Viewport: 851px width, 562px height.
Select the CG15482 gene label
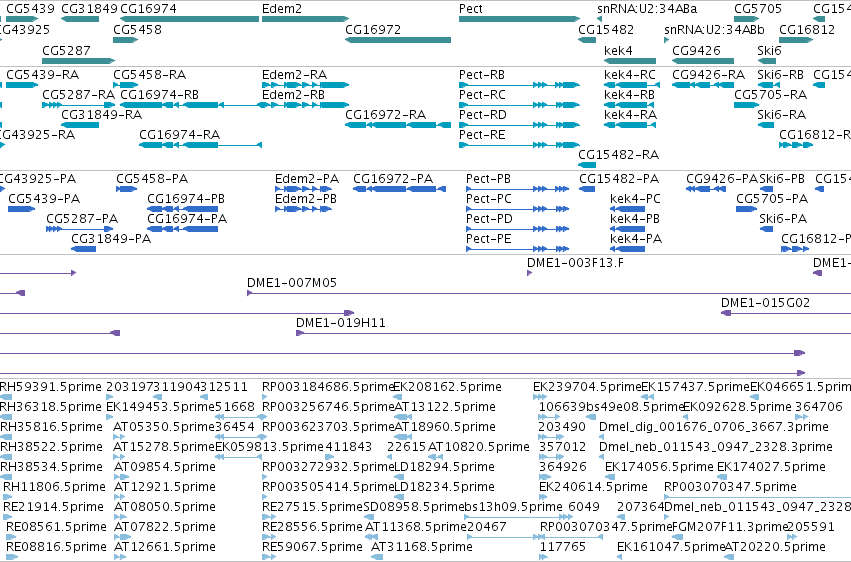(606, 29)
